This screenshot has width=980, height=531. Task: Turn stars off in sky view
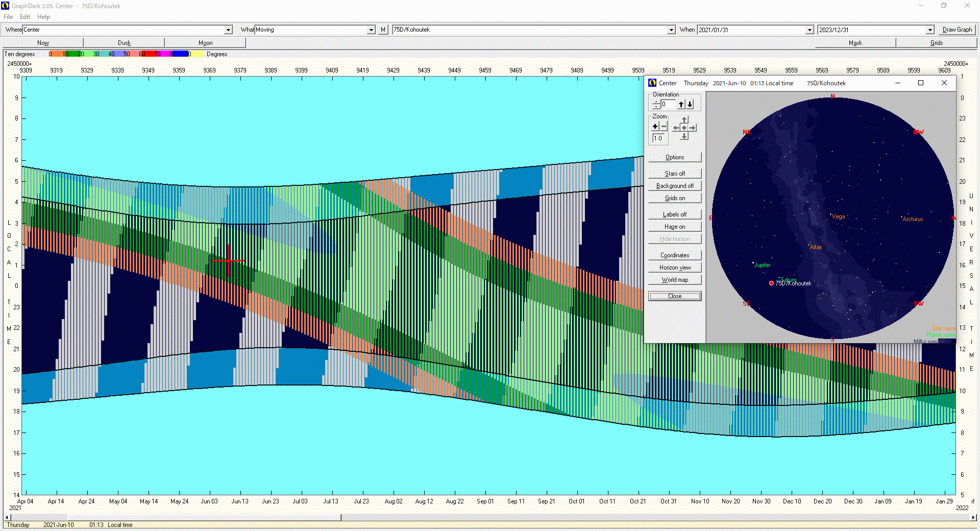675,174
